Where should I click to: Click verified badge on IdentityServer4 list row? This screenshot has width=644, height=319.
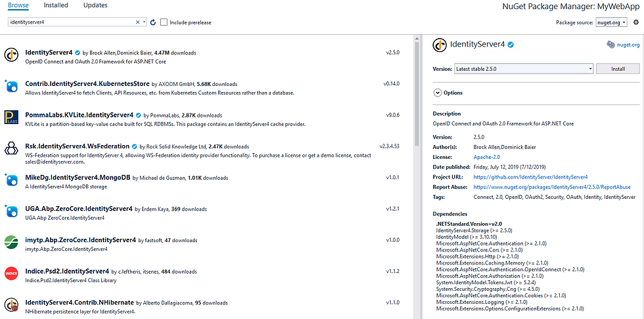tap(78, 53)
